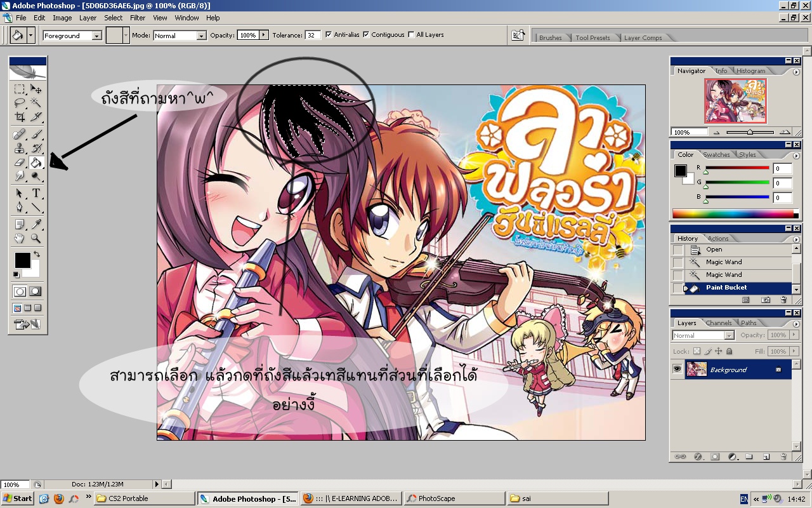This screenshot has width=812, height=508.
Task: Hide the Background layer visibility eye
Action: [678, 369]
